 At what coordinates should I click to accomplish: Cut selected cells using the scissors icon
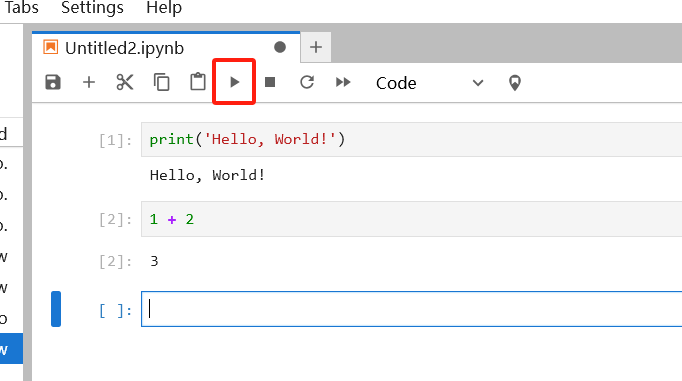[x=125, y=82]
